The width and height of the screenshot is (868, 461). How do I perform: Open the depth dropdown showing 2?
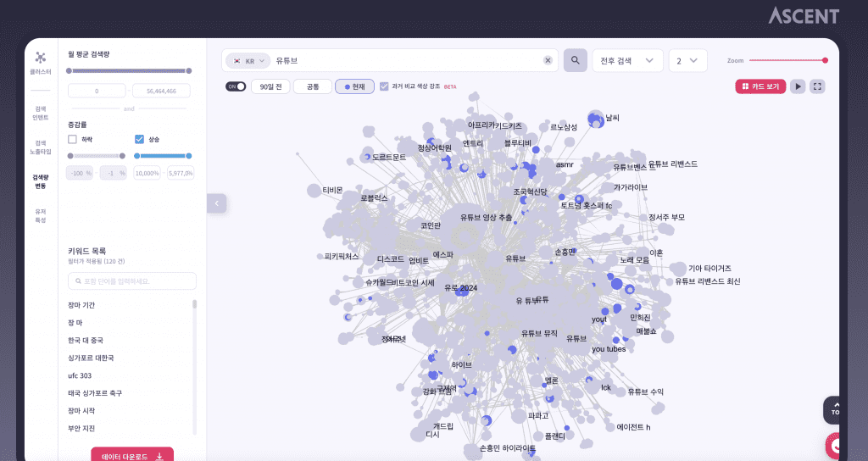[x=687, y=60]
